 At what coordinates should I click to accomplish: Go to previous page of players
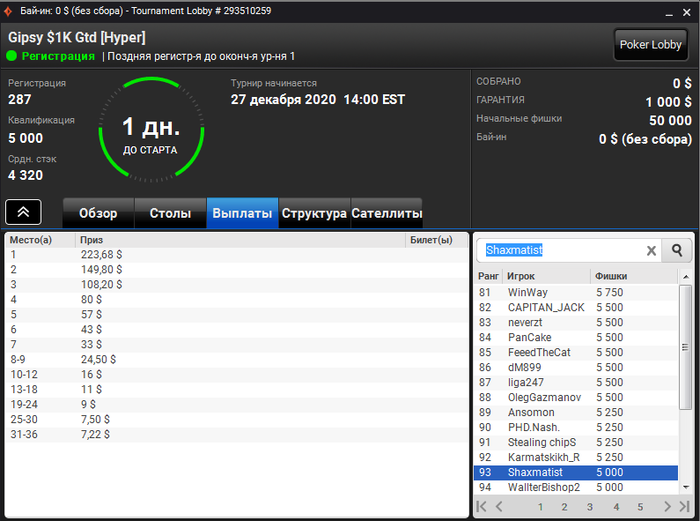click(x=499, y=506)
